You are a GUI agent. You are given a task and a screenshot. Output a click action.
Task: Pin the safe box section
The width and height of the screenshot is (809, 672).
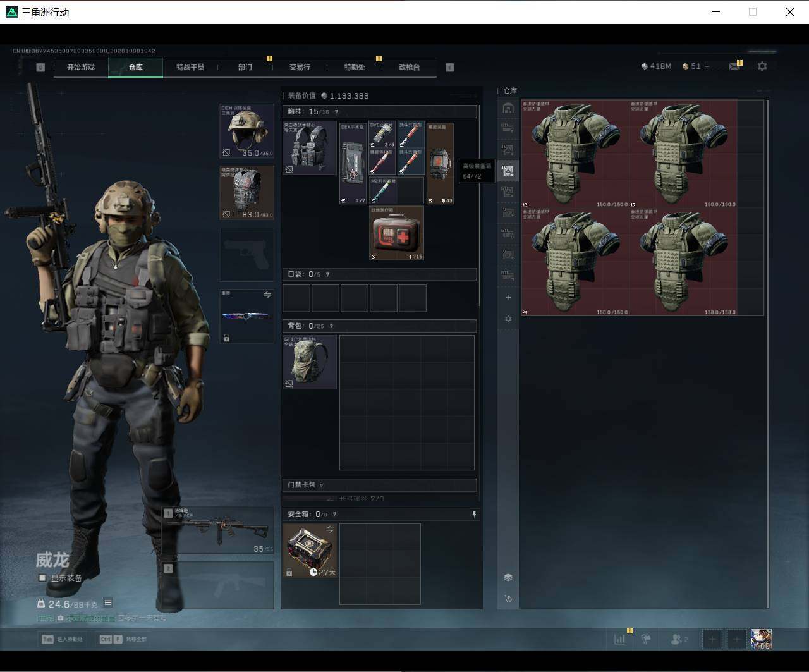click(474, 515)
